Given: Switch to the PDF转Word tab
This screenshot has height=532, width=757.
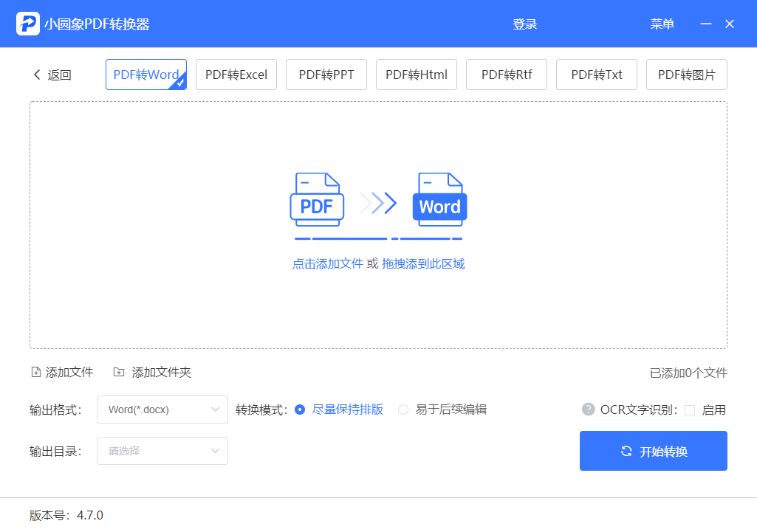Looking at the screenshot, I should pos(146,75).
